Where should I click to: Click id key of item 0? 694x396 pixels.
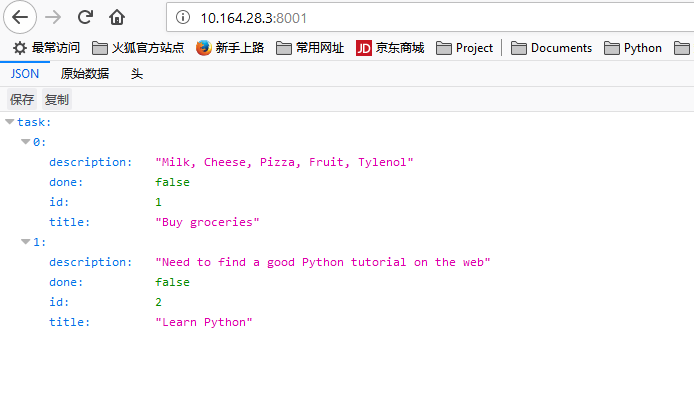59,202
